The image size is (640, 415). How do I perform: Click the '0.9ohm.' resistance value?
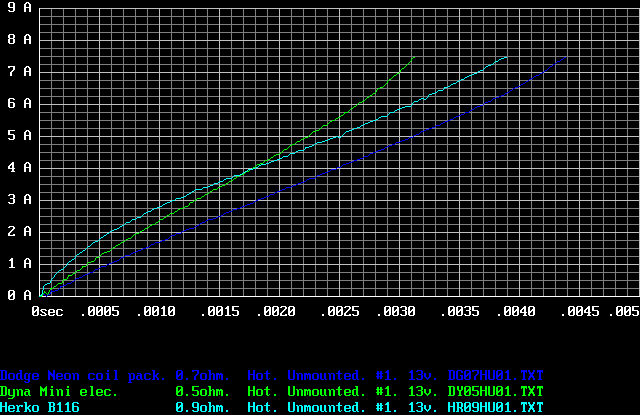203,407
